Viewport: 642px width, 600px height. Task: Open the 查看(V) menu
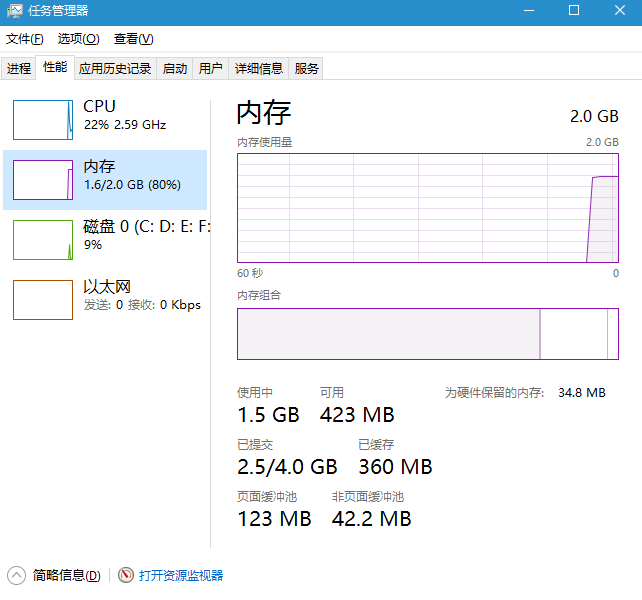coord(133,39)
